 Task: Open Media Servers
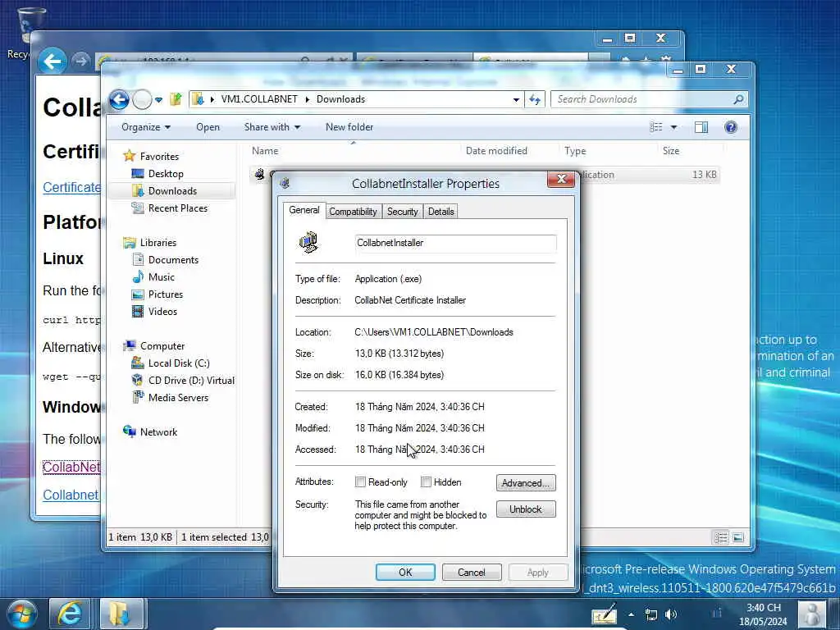click(178, 398)
